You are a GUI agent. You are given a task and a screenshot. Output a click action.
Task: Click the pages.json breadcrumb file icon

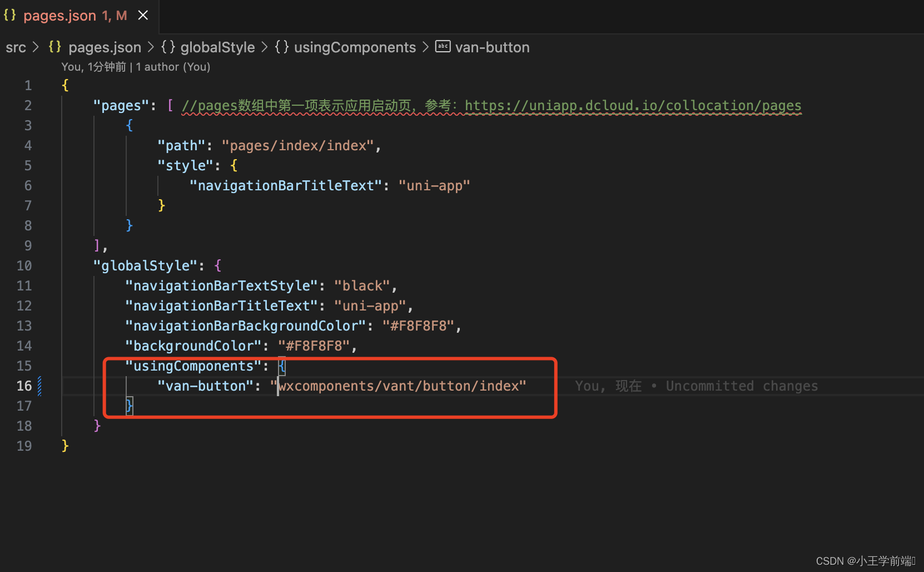(x=54, y=47)
